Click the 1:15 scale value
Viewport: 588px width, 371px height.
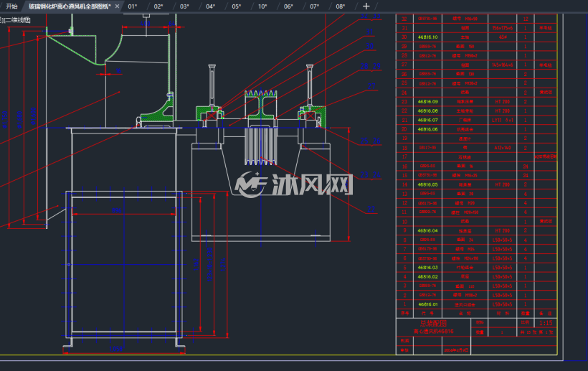point(546,323)
